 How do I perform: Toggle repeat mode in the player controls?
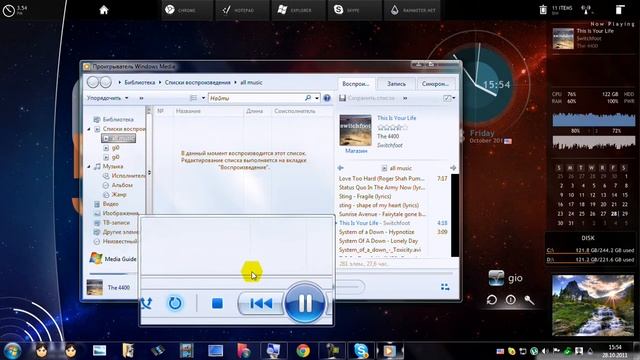tap(175, 303)
